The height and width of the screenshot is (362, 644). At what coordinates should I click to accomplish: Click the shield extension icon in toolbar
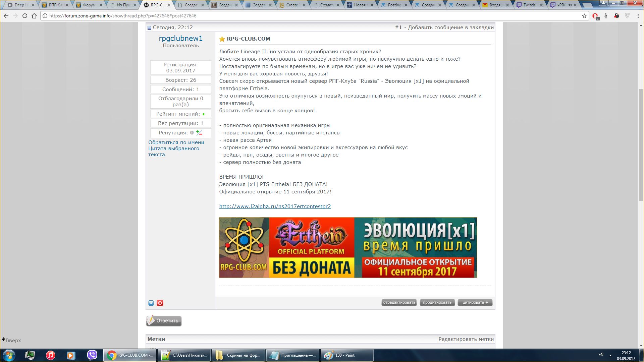627,16
